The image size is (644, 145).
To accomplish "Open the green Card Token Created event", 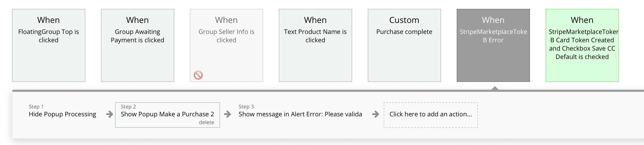I will (582, 45).
